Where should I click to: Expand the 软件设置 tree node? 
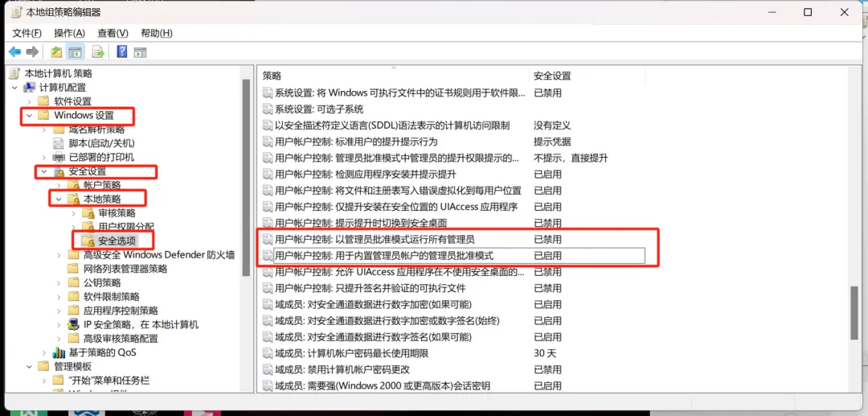pyautogui.click(x=30, y=101)
